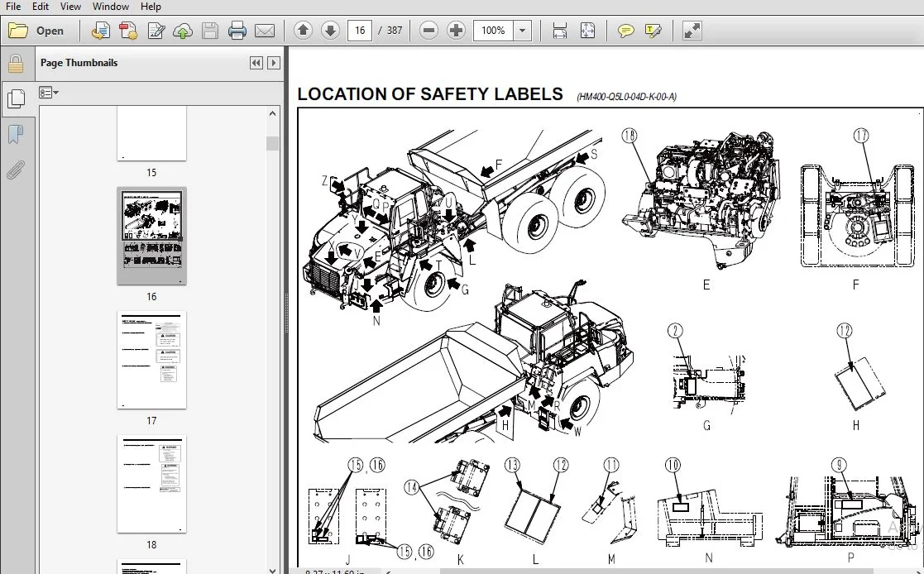
Task: Open the thumbnail options dropdown menu
Action: [x=48, y=93]
